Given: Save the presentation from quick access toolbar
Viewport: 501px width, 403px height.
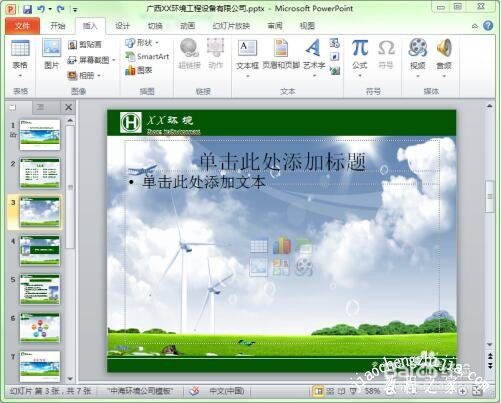Looking at the screenshot, I should pos(28,9).
